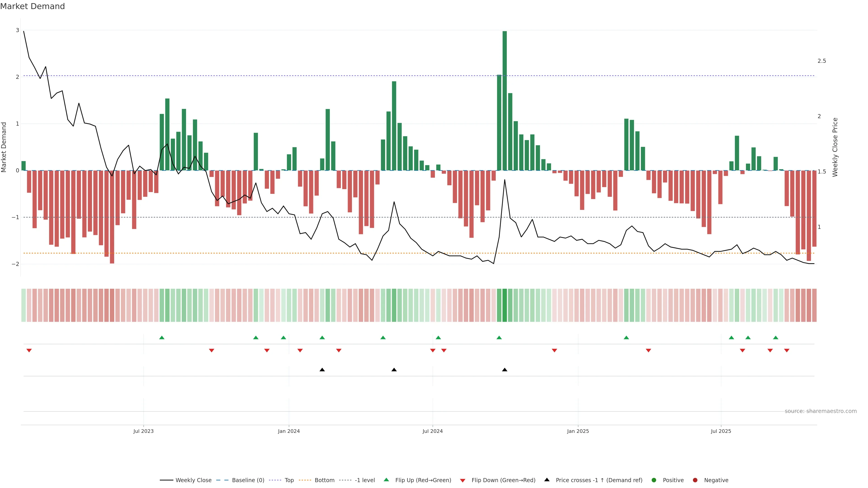
Task: Click last black price-cross marker after Jul 2024
Action: 505,370
